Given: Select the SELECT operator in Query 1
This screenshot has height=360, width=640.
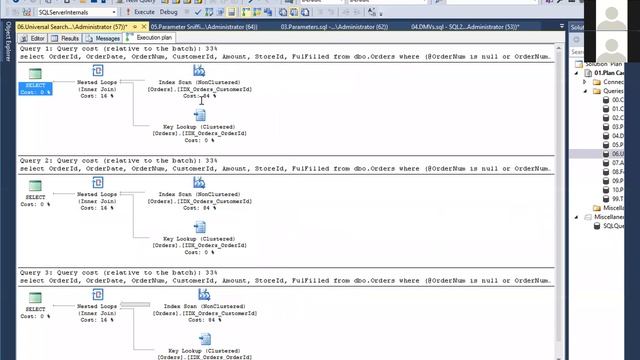Looking at the screenshot, I should (x=36, y=82).
